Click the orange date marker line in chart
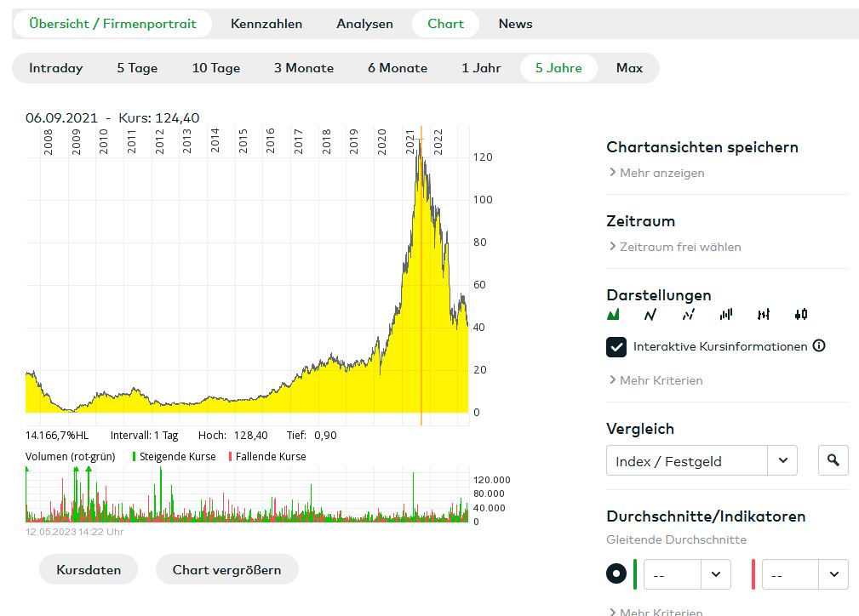This screenshot has width=859, height=616. click(x=421, y=281)
